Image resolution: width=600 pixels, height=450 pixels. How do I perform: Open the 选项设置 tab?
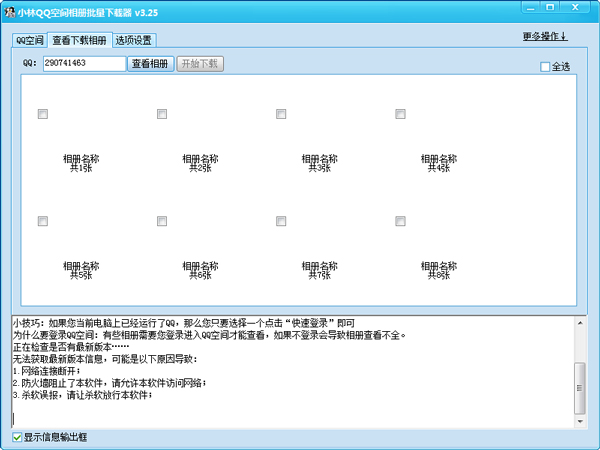tap(134, 40)
